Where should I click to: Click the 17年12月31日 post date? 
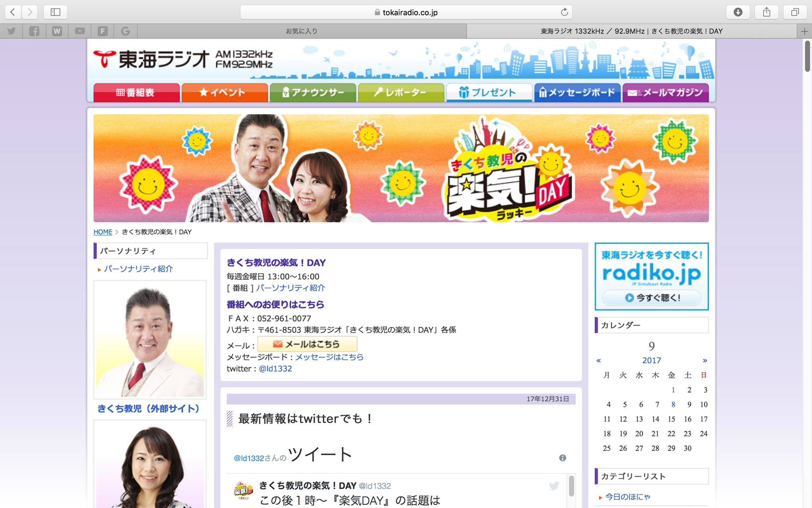click(x=548, y=399)
